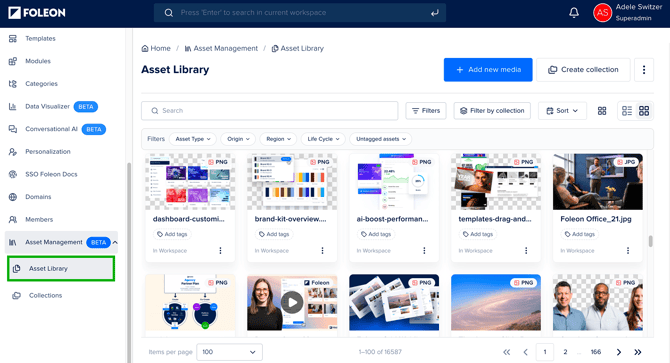Click Create collection button
670x363 pixels.
tap(583, 70)
